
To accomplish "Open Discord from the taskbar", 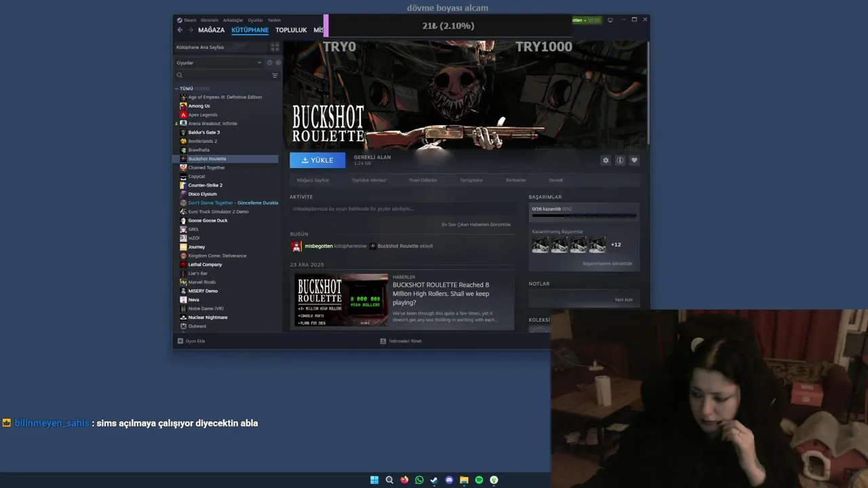I will 449,480.
